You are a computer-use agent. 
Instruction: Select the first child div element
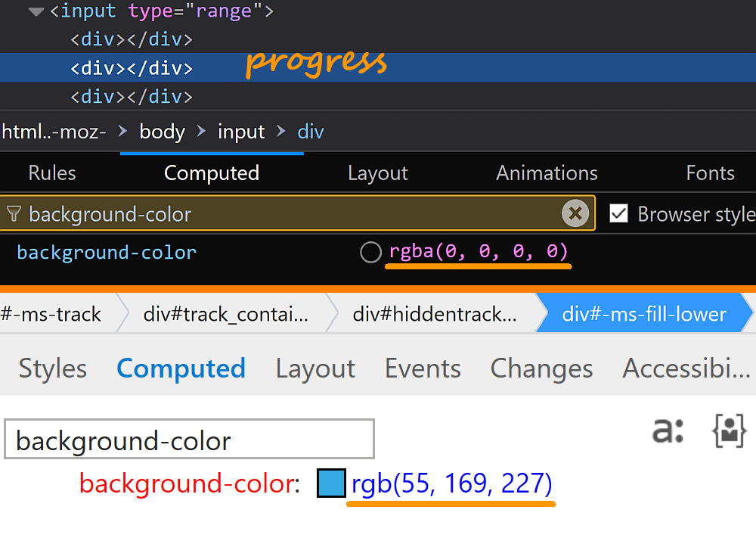[132, 39]
